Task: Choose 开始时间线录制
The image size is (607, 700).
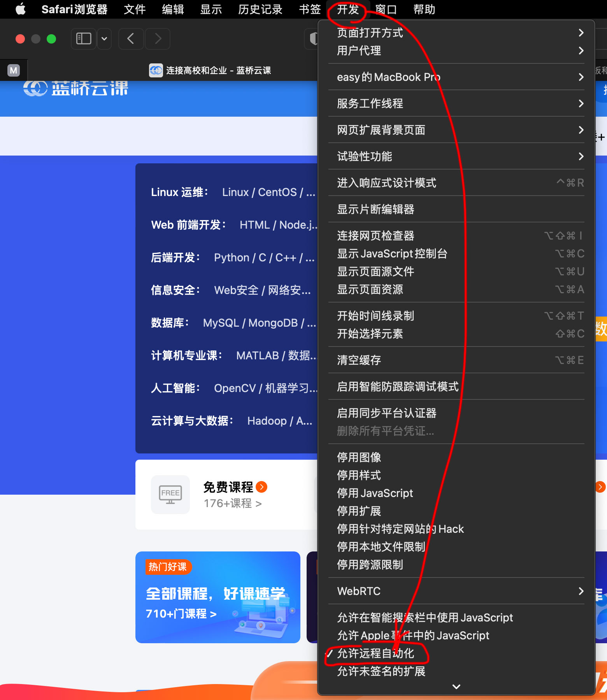Action: point(456,316)
